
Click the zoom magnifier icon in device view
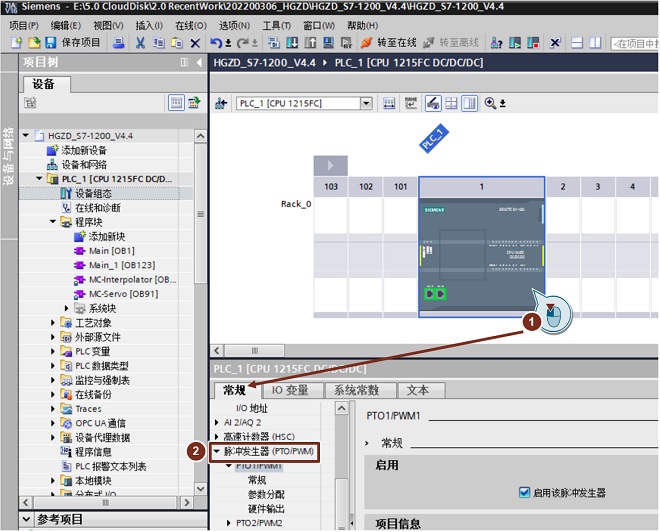coord(490,103)
